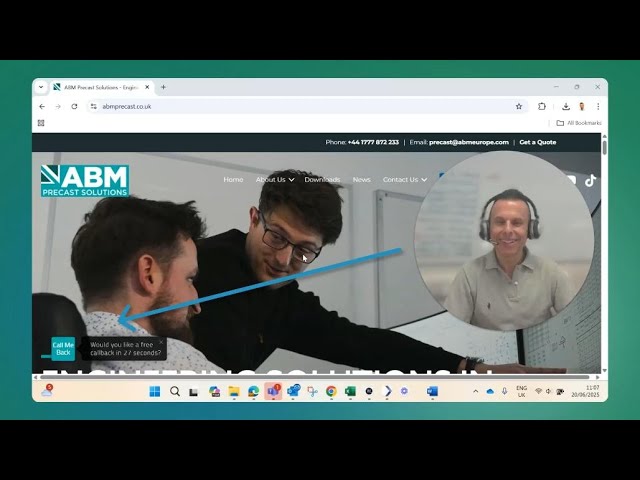This screenshot has height=480, width=640.
Task: Open the Downloads menu item
Action: click(x=322, y=180)
